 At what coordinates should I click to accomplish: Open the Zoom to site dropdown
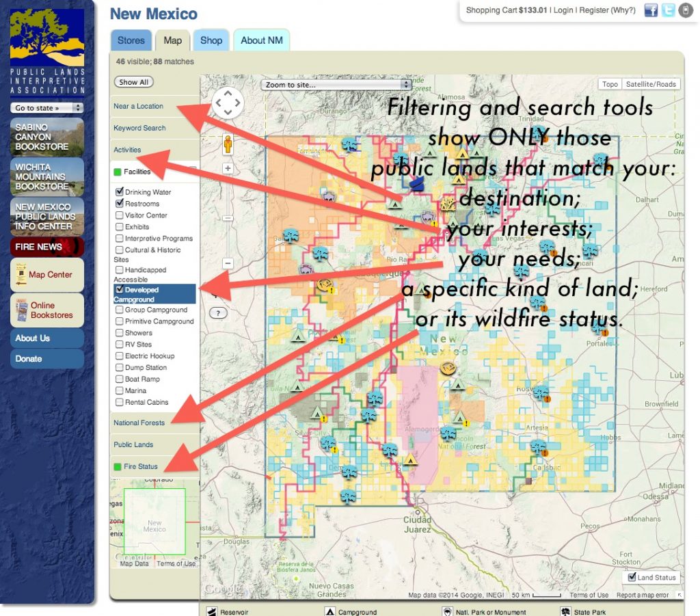[335, 84]
